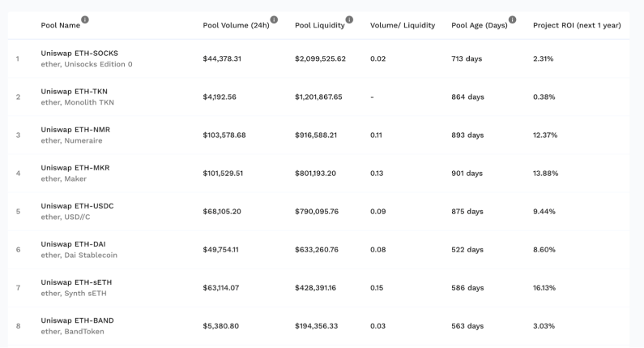Click the 893 days pool age

pos(467,135)
